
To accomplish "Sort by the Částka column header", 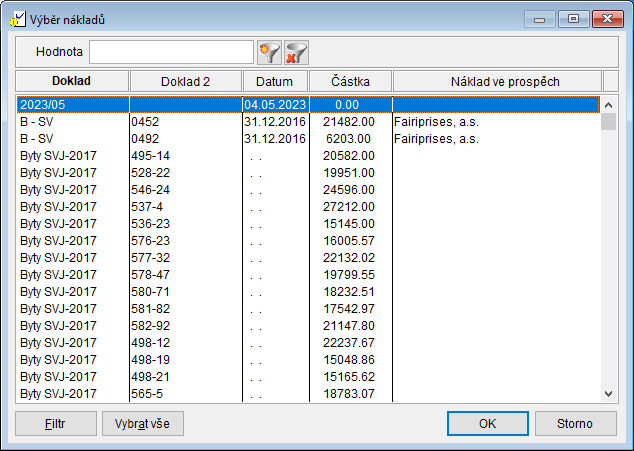I will [349, 81].
